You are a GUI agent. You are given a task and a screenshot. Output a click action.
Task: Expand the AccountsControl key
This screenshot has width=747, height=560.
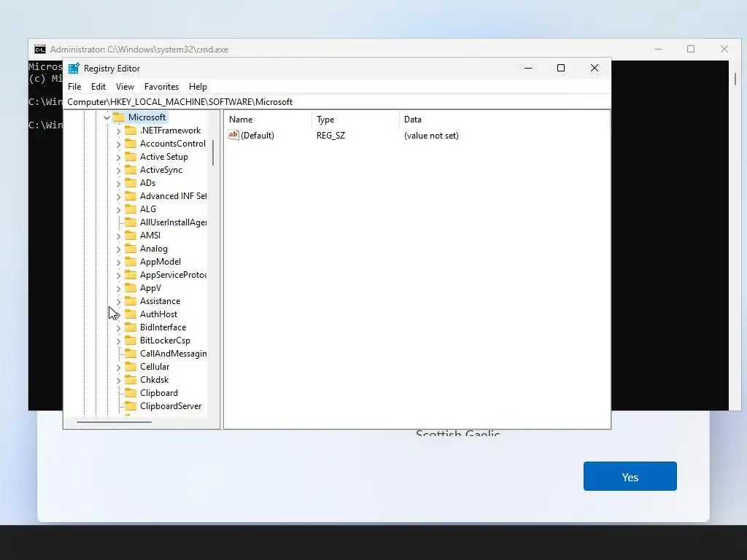119,144
